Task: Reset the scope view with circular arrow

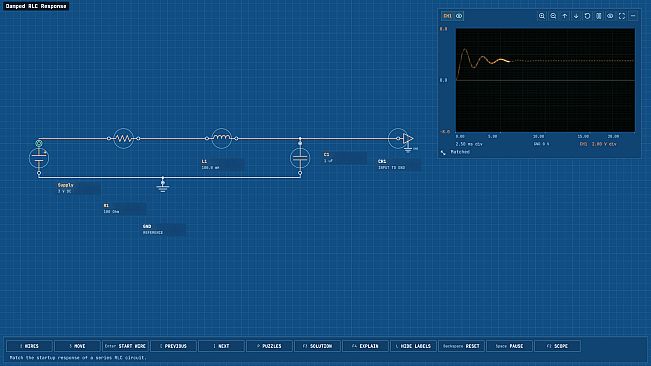Action: coord(587,16)
